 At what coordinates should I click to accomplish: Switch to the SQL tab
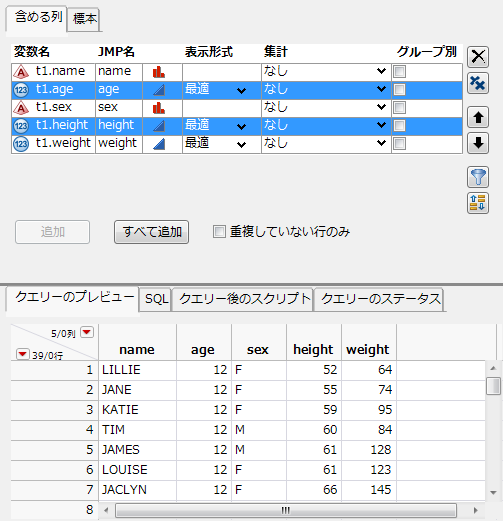point(156,299)
